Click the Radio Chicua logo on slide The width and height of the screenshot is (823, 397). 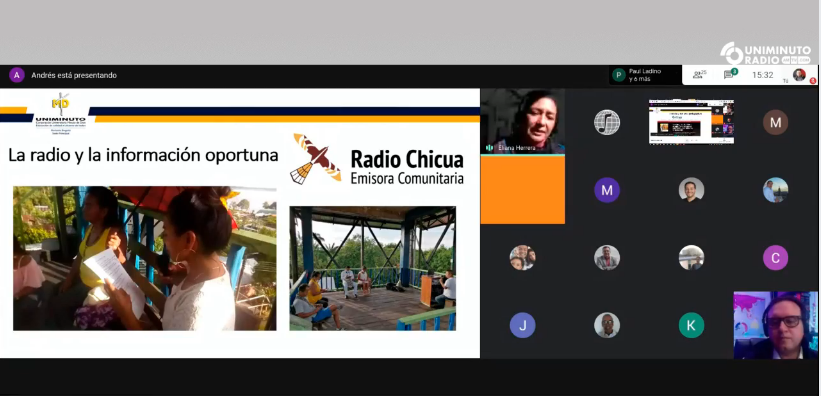pyautogui.click(x=377, y=159)
